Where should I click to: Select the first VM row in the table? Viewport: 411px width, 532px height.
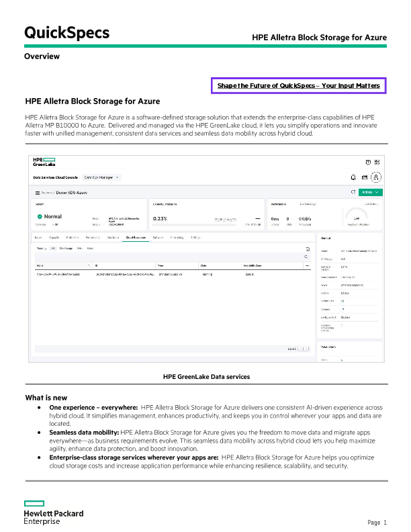tap(173, 274)
